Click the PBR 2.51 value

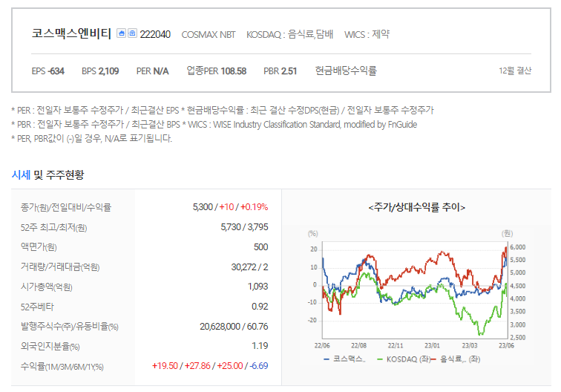[280, 71]
